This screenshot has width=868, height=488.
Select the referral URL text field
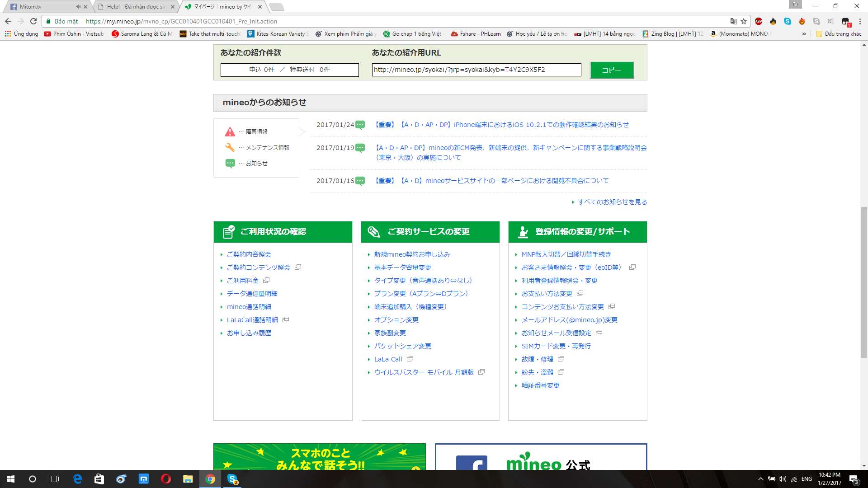(476, 70)
